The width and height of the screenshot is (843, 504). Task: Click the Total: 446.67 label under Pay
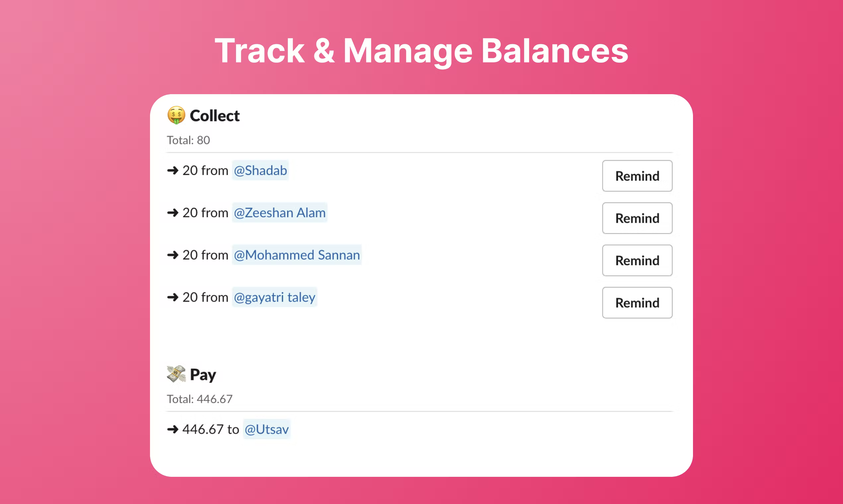point(199,399)
